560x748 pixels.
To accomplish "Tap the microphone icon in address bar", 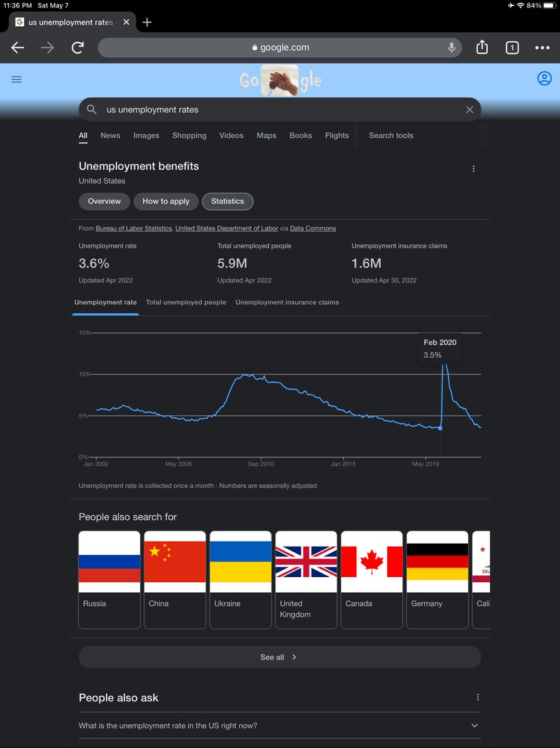I will pos(452,47).
